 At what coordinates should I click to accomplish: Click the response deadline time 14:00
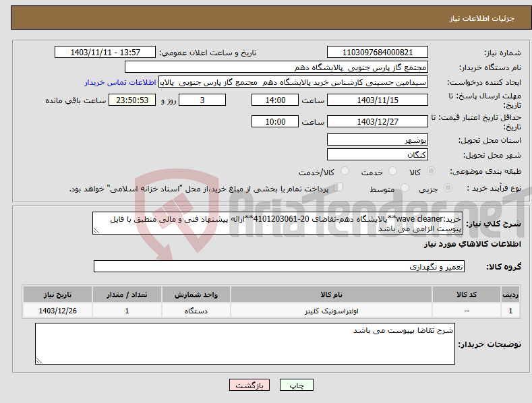click(x=275, y=100)
